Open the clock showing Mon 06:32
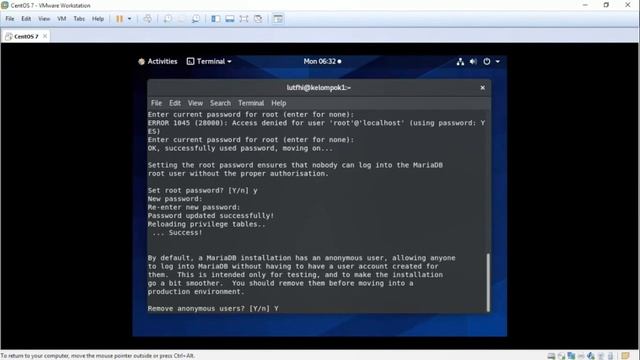The height and width of the screenshot is (360, 640). tap(322, 61)
